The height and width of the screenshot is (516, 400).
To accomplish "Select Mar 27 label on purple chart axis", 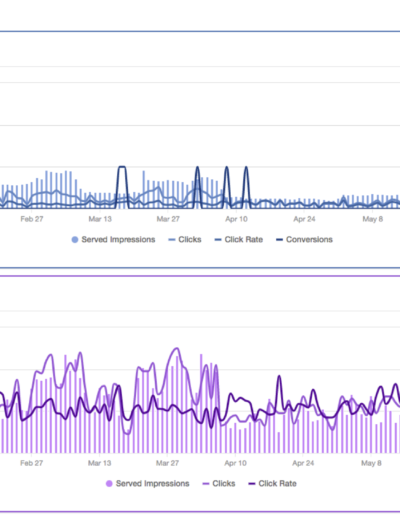I will click(167, 463).
